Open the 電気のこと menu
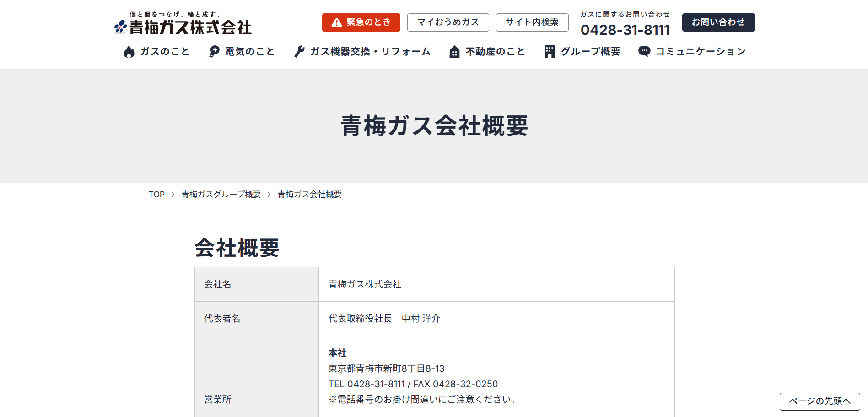The width and height of the screenshot is (868, 417). click(250, 52)
